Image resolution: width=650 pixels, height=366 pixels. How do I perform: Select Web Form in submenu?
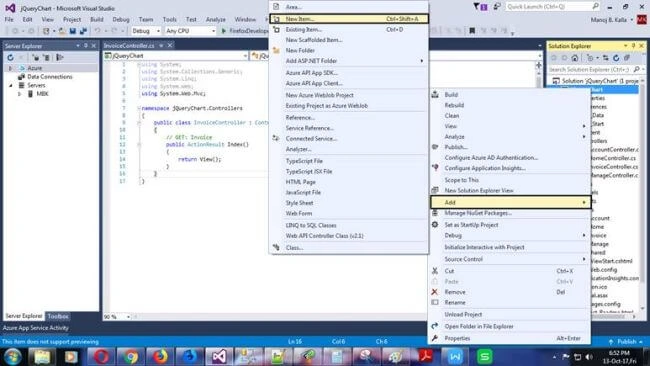click(x=349, y=213)
